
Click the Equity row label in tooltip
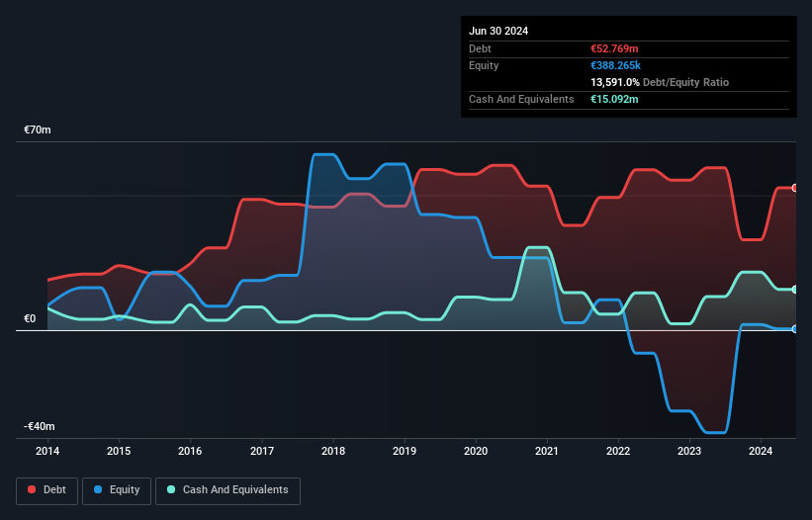(484, 65)
